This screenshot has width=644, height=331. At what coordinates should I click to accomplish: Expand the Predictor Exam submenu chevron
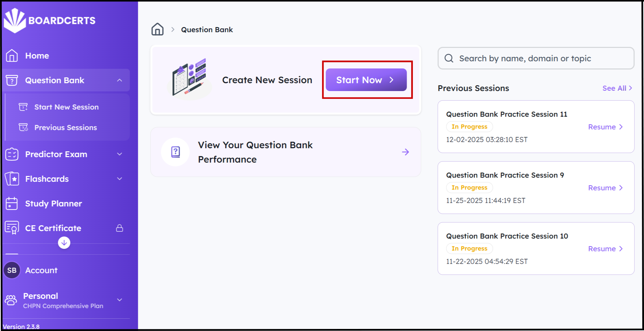[119, 154]
